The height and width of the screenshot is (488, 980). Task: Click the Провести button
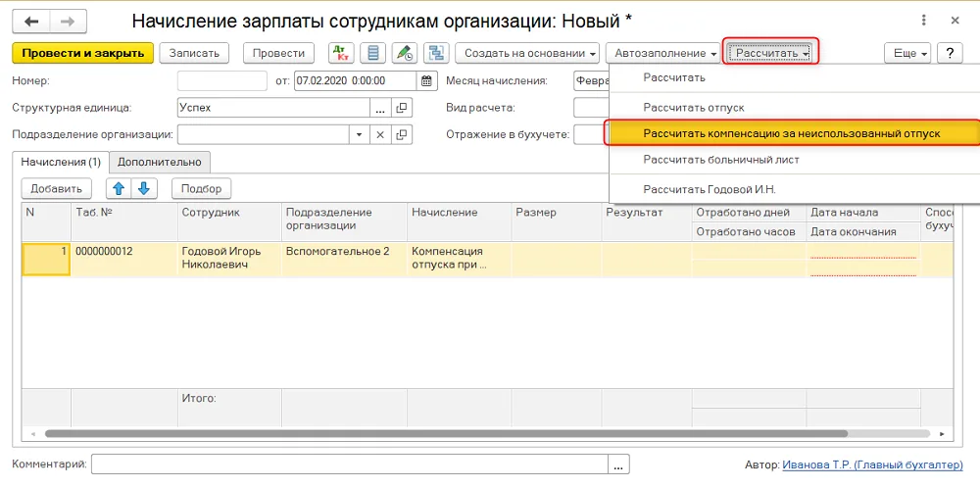tap(278, 53)
